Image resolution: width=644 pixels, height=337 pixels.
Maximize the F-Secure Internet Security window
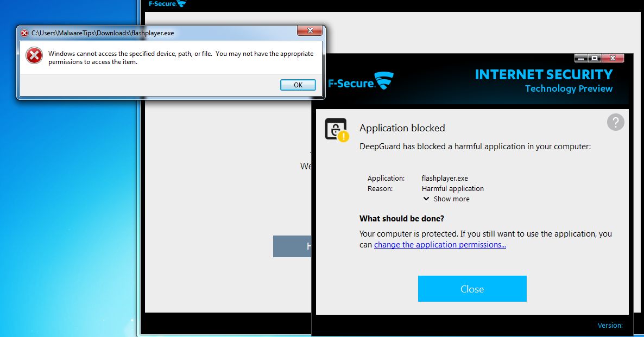pyautogui.click(x=595, y=58)
